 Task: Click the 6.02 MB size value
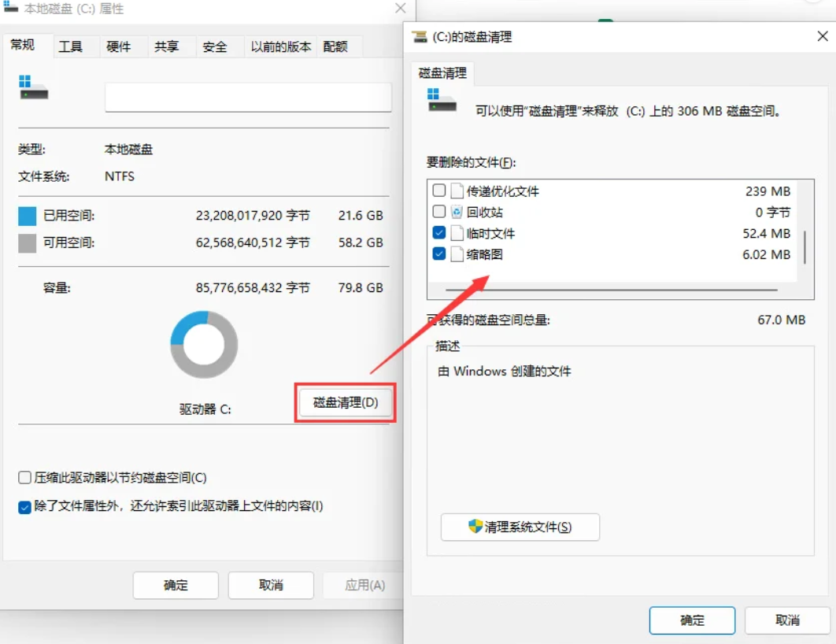pyautogui.click(x=766, y=255)
